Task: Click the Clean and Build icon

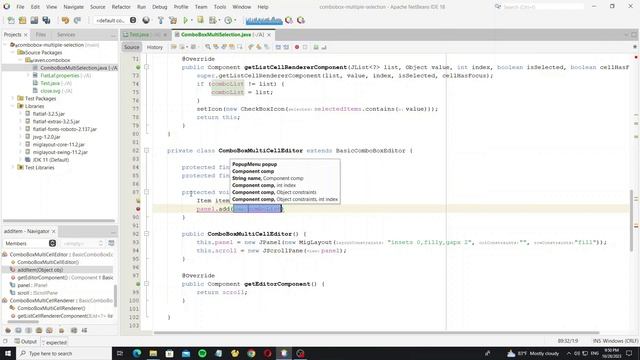Action: coord(173,20)
